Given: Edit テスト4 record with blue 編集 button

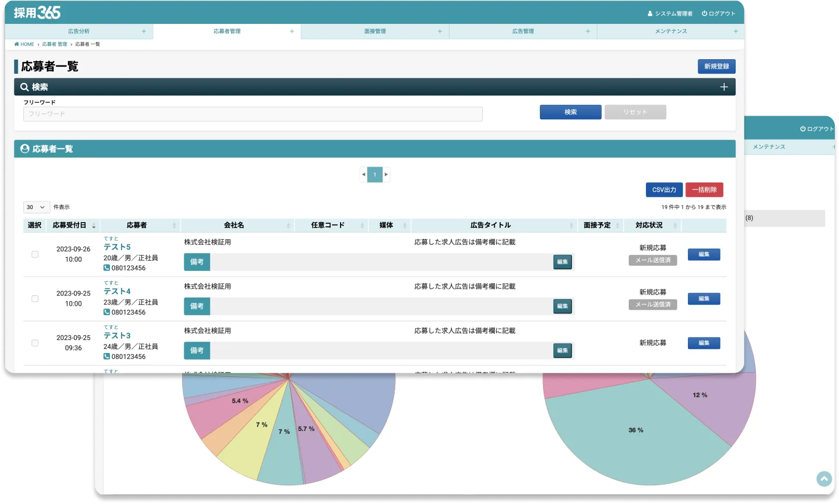Looking at the screenshot, I should click(703, 299).
